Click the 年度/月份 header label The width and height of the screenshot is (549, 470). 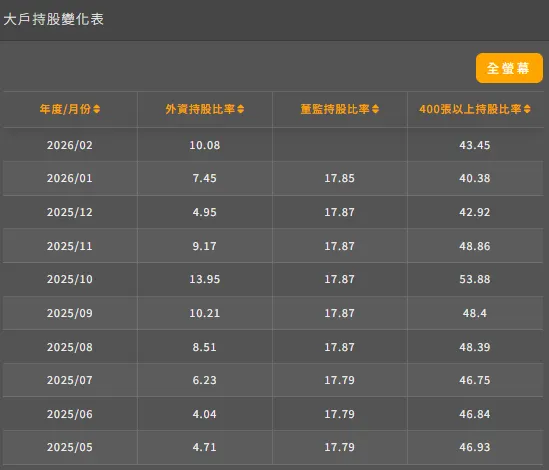[x=65, y=109]
